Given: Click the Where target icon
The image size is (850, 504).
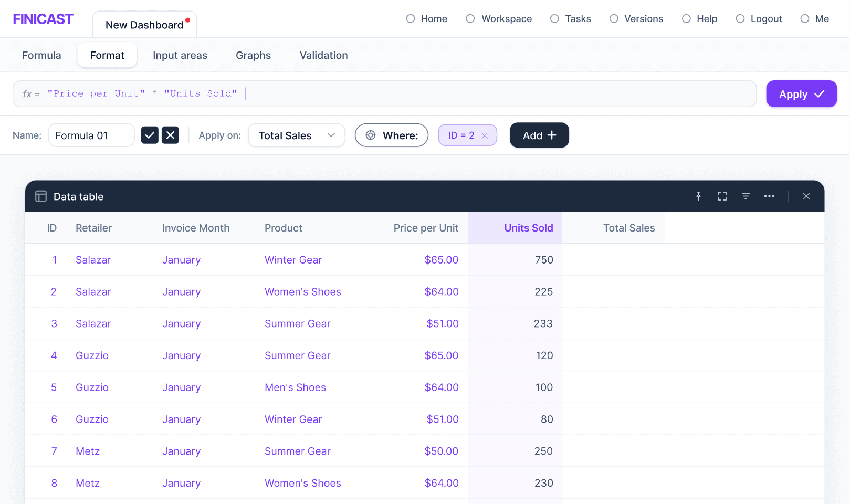Looking at the screenshot, I should (371, 135).
